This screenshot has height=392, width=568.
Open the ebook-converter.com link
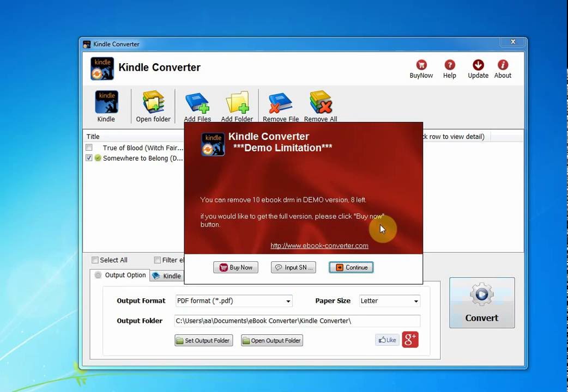(319, 246)
